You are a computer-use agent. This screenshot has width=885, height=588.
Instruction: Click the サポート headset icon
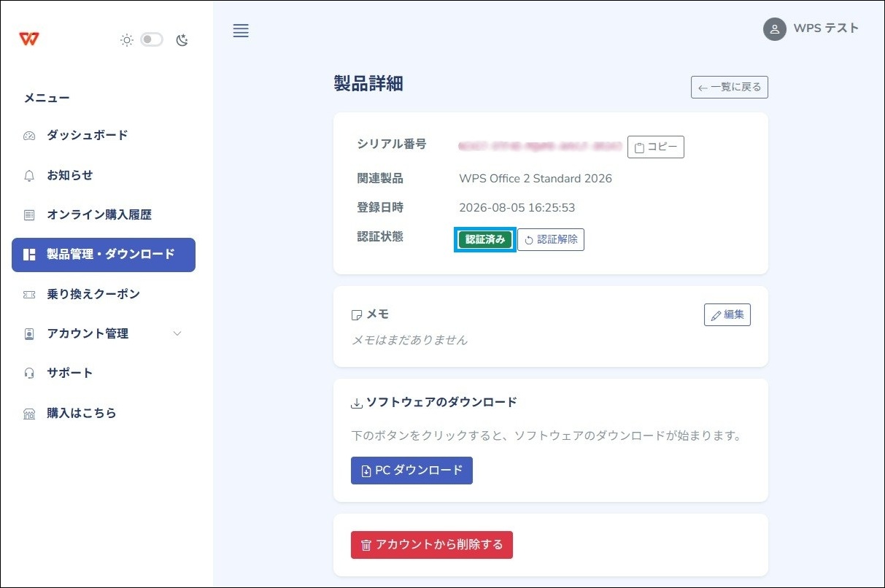tap(29, 374)
